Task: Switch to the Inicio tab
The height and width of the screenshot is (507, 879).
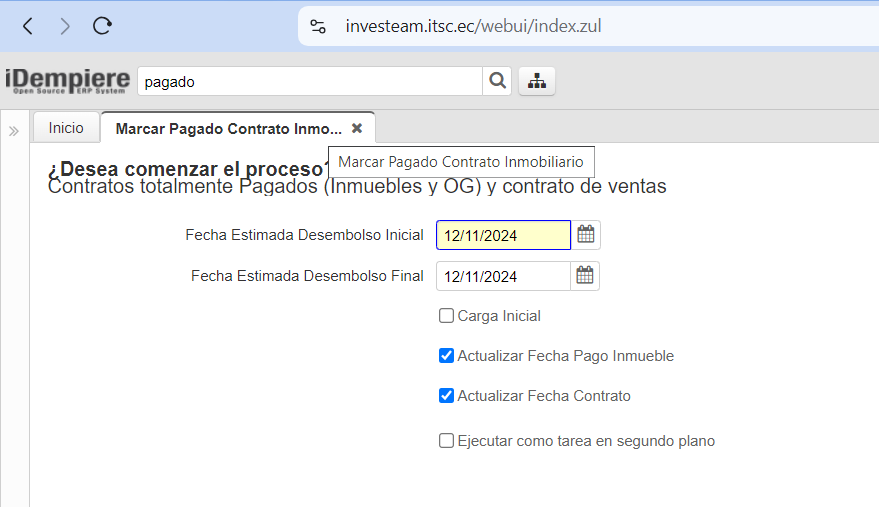Action: coord(66,128)
